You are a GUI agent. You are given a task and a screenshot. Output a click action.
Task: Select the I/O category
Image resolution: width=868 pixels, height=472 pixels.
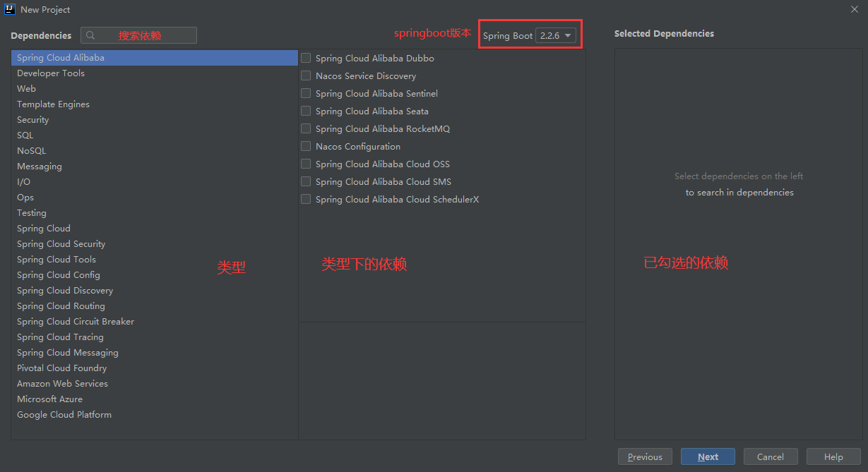[155, 182]
